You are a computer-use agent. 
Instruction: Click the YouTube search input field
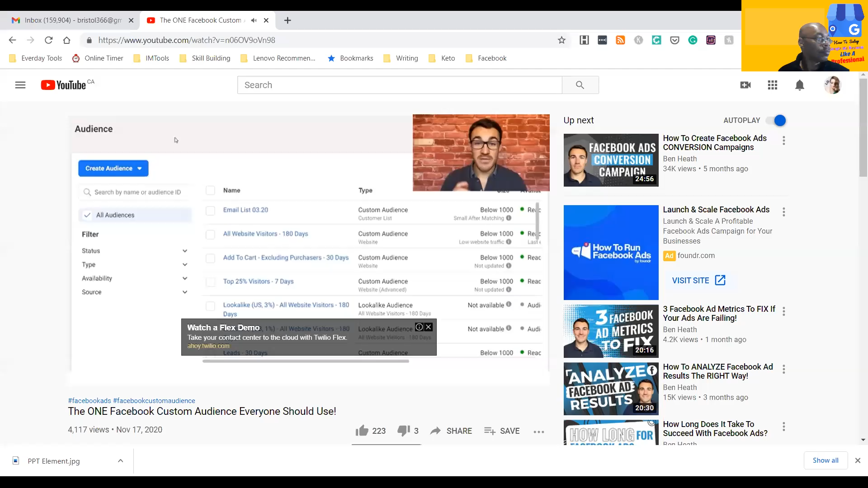(x=400, y=85)
